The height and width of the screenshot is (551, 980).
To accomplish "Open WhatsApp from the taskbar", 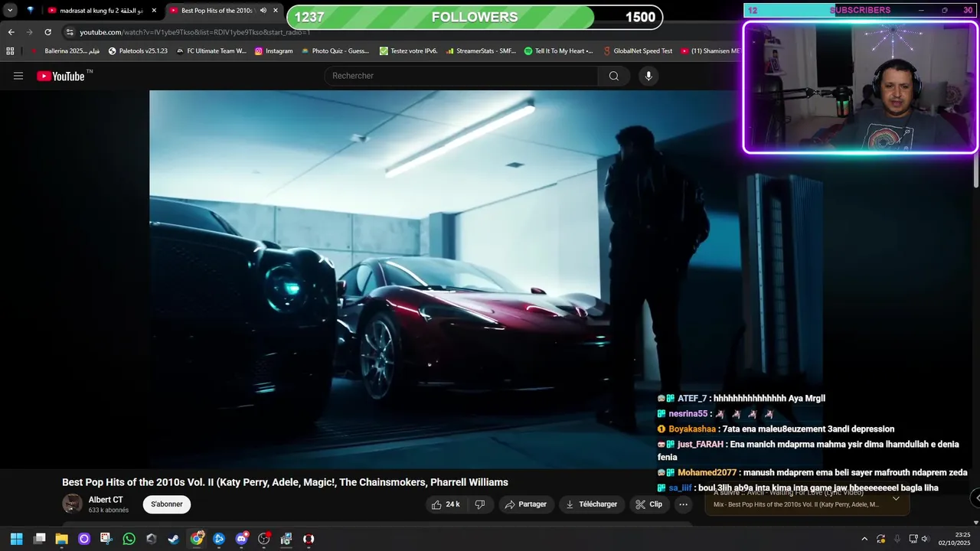I will click(x=129, y=539).
